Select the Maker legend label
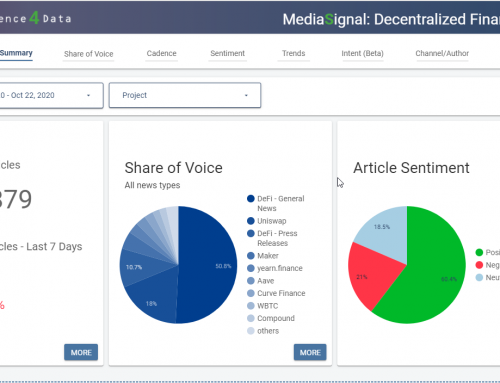Viewport: 500px width, 383px height. (x=268, y=256)
